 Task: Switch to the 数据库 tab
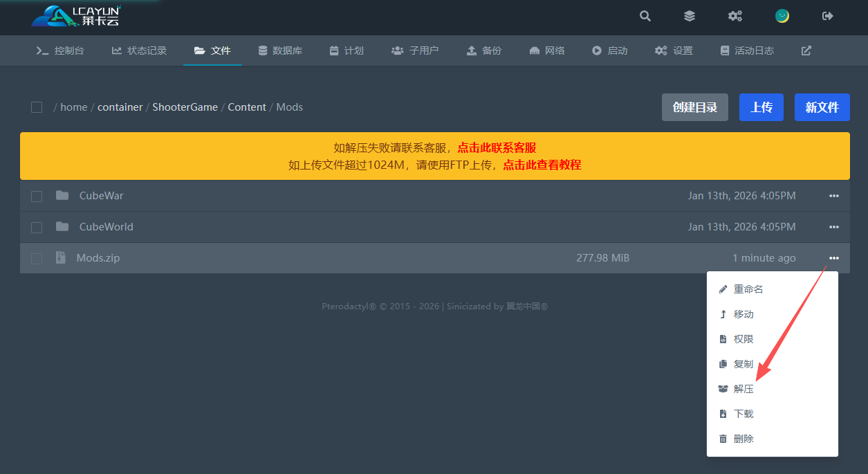(x=280, y=51)
